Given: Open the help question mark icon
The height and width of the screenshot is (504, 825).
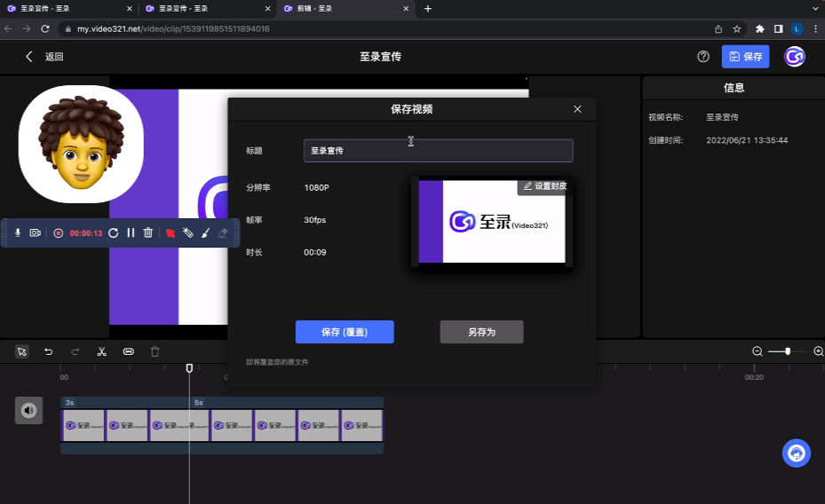Looking at the screenshot, I should pyautogui.click(x=703, y=57).
